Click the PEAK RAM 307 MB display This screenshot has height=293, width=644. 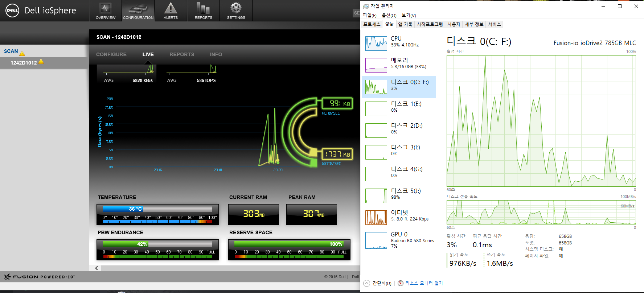click(x=312, y=214)
